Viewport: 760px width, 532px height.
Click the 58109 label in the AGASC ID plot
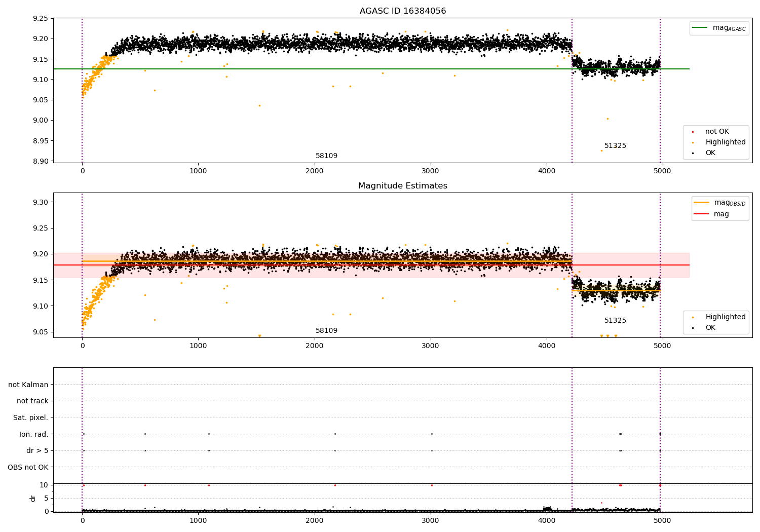pos(326,156)
